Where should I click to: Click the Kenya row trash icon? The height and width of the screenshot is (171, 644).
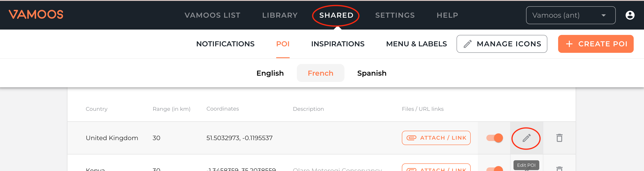(x=559, y=169)
